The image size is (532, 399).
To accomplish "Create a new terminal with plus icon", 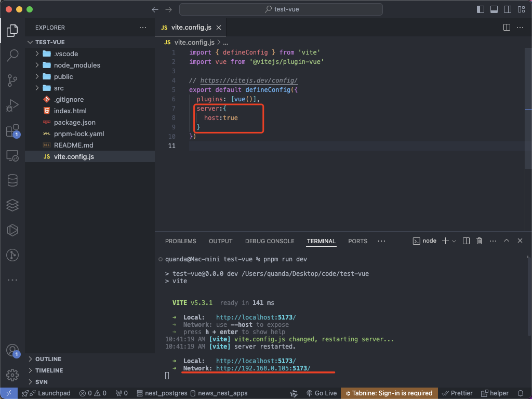I will 445,241.
